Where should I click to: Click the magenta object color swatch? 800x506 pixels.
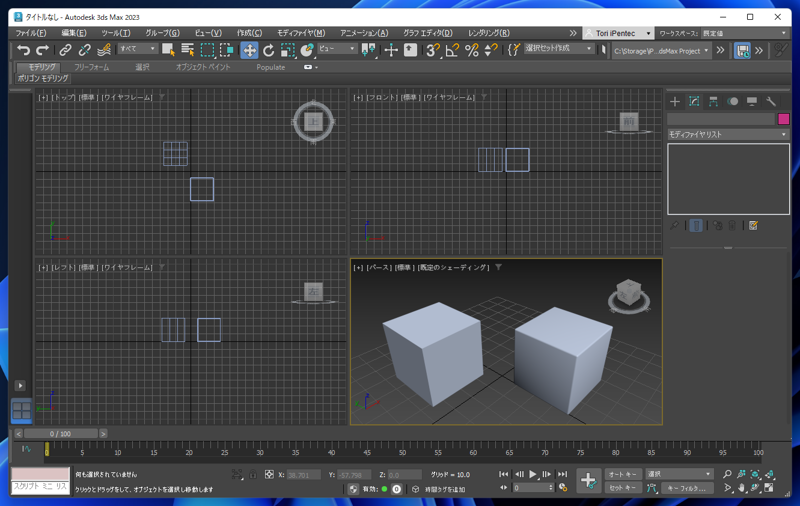[784, 119]
